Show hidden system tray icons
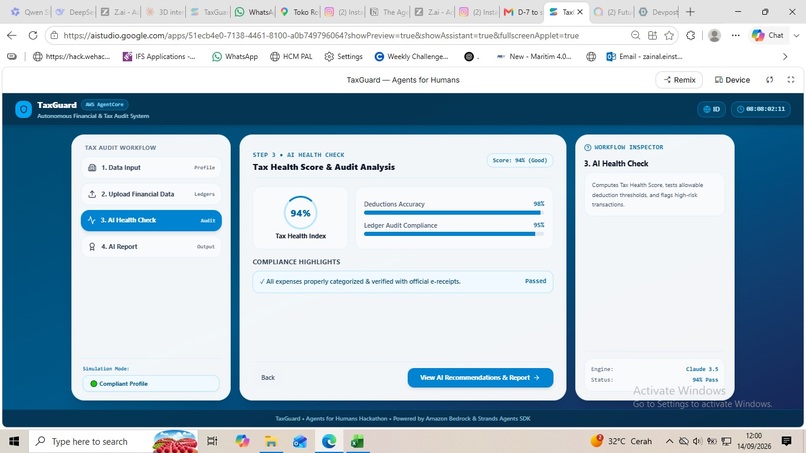This screenshot has width=806, height=453. pos(669,441)
